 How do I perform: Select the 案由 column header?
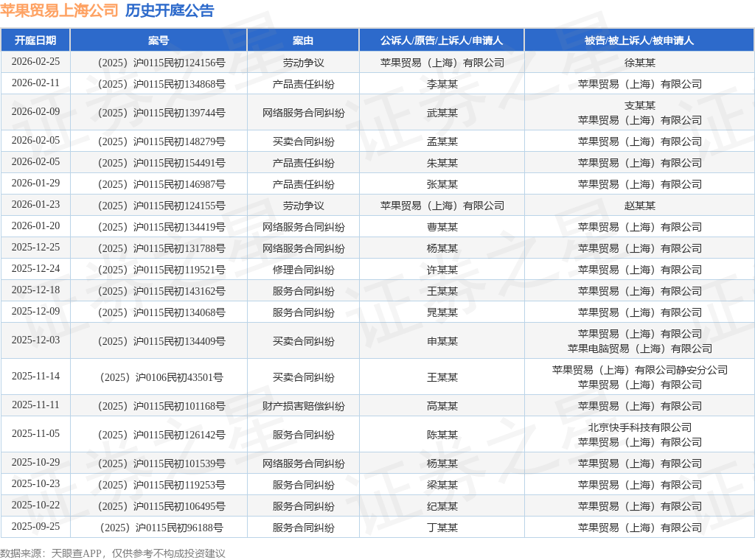point(303,41)
